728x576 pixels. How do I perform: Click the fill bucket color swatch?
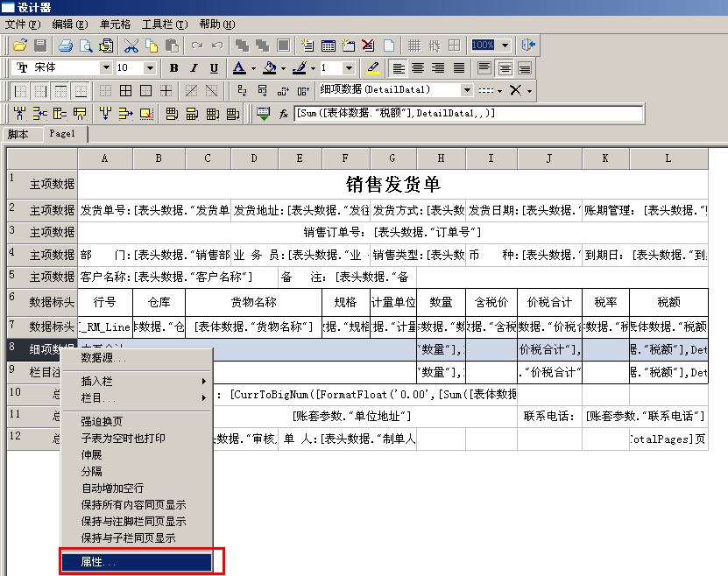[x=270, y=68]
